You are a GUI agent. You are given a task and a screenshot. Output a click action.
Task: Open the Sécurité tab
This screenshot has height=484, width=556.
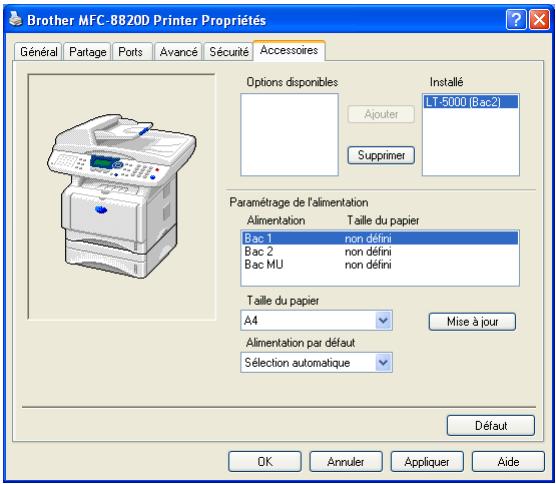[x=229, y=52]
